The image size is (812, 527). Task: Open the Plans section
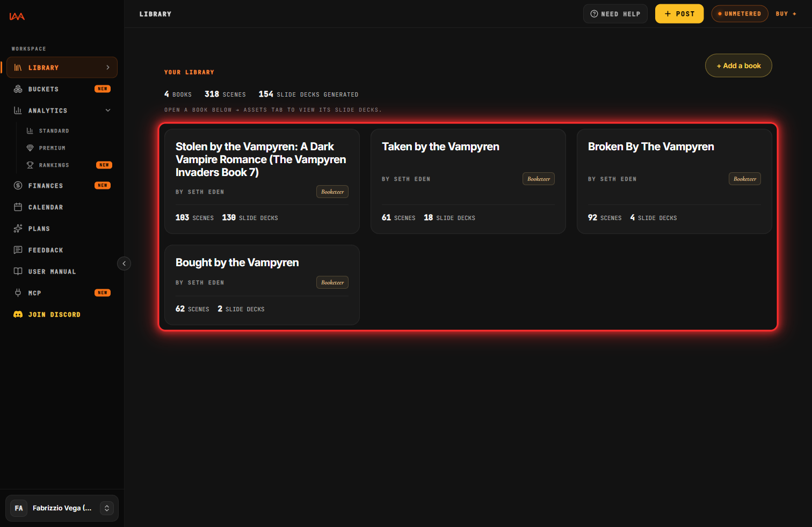pyautogui.click(x=62, y=229)
